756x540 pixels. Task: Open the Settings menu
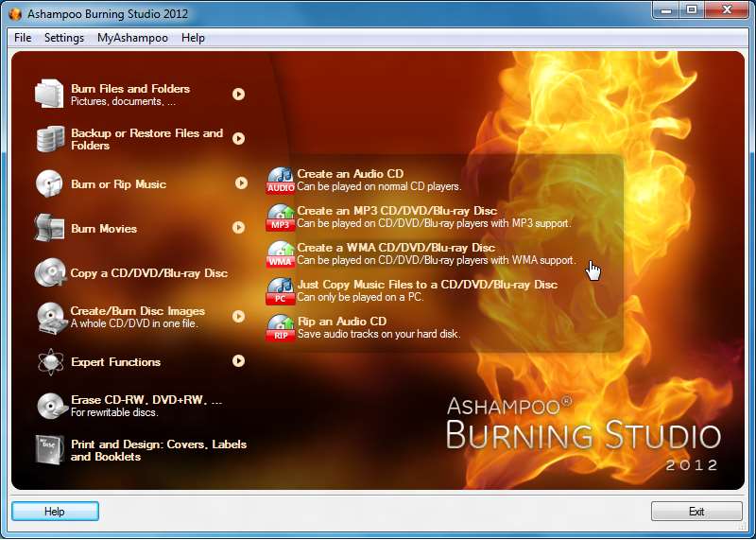(64, 38)
